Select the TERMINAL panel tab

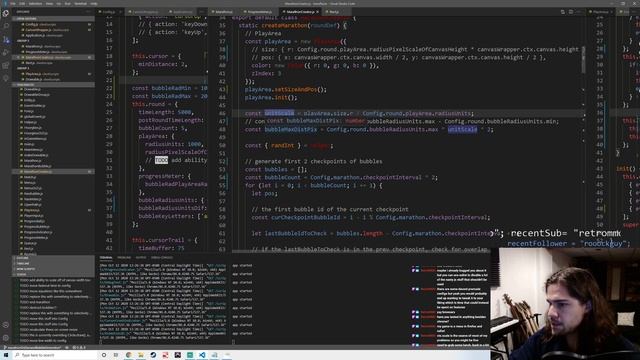click(x=106, y=258)
